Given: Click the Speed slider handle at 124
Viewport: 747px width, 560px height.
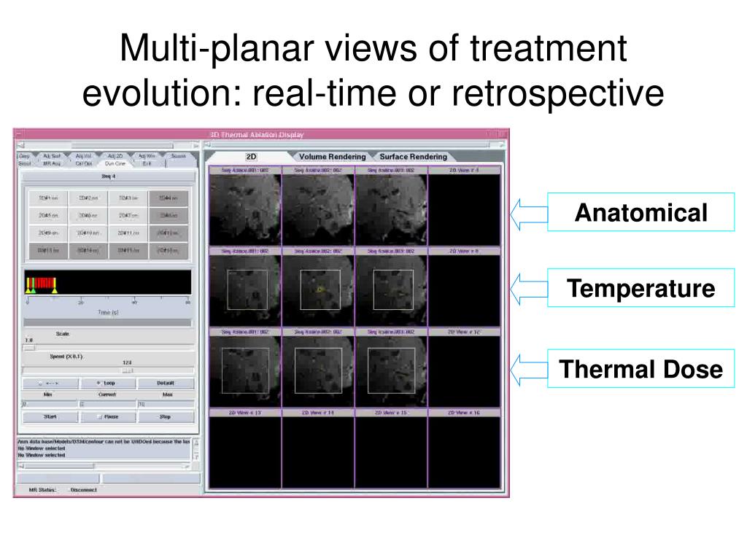Looking at the screenshot, I should [x=127, y=370].
